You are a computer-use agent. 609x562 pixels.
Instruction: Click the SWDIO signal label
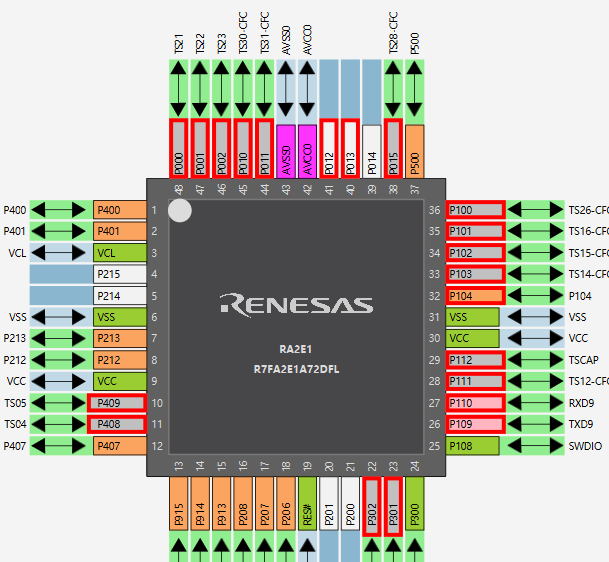coord(585,446)
